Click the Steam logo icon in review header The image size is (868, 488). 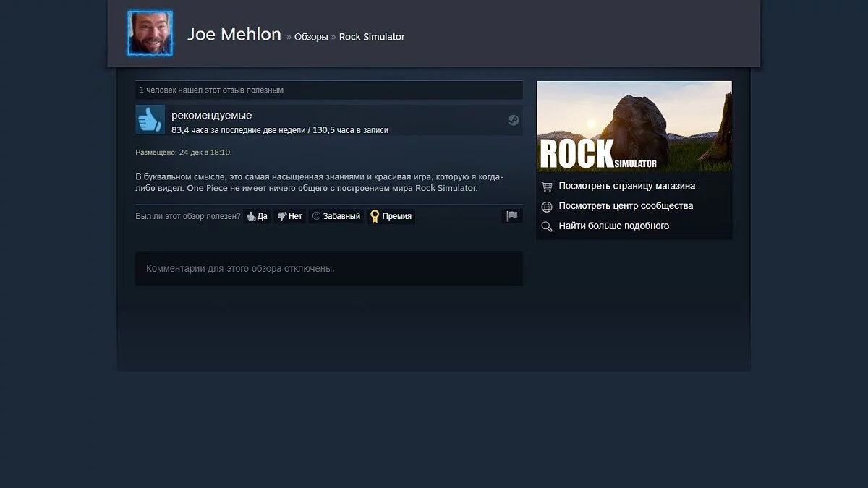513,120
